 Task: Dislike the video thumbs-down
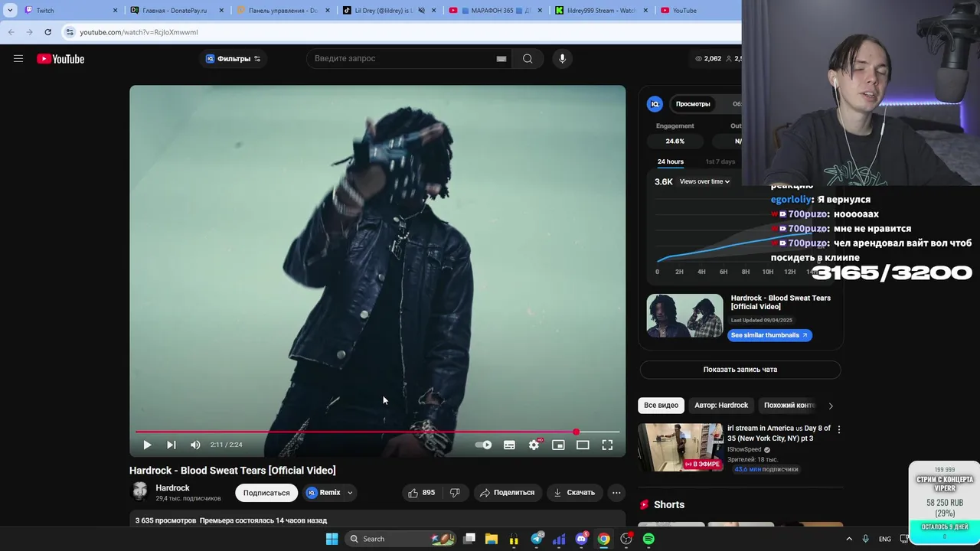(455, 493)
